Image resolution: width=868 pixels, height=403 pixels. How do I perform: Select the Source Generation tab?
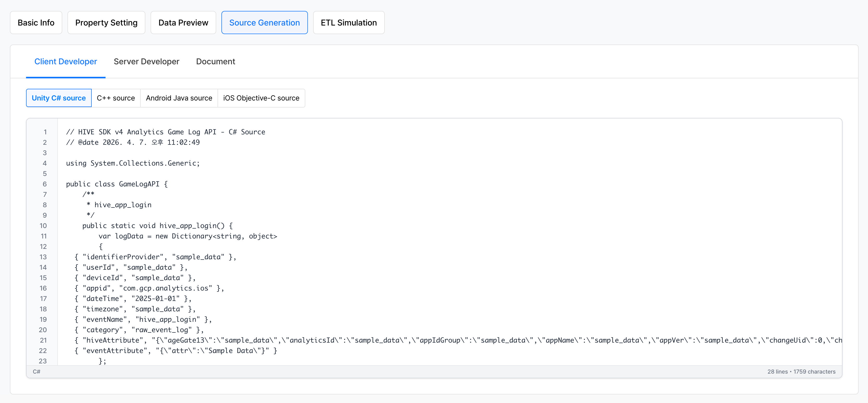click(264, 23)
